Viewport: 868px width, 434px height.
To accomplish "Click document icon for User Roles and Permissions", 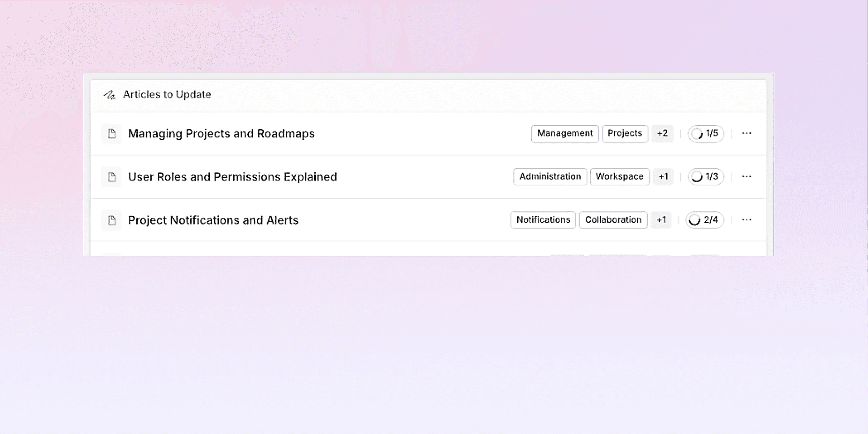I will coord(112,177).
